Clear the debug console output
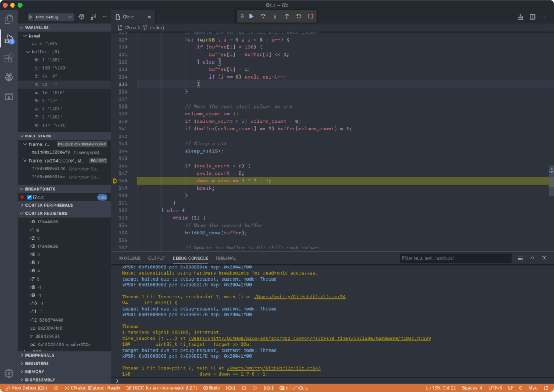Image resolution: width=554 pixels, height=392 pixels. point(521,258)
